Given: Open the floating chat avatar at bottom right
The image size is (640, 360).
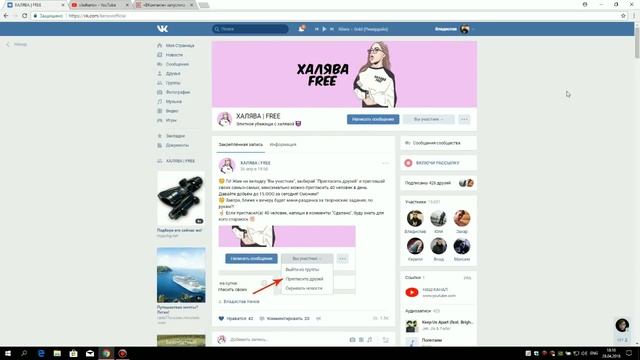Looking at the screenshot, I should pyautogui.click(x=622, y=325).
